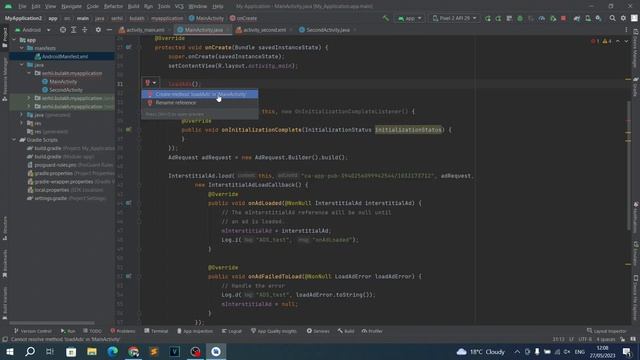
Task: Expand the res folder
Action: (22, 123)
